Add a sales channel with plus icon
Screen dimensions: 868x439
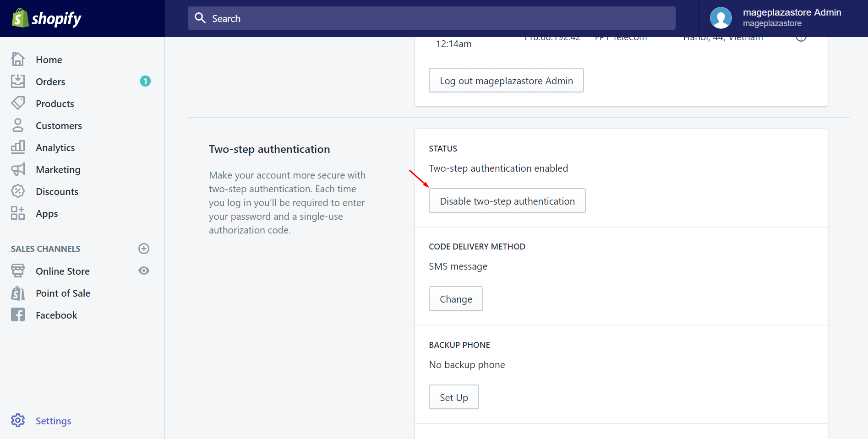click(x=144, y=249)
